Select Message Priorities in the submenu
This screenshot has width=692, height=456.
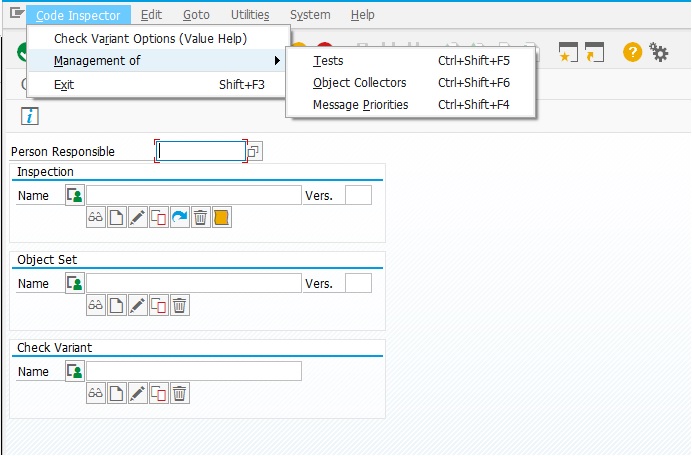[411, 105]
